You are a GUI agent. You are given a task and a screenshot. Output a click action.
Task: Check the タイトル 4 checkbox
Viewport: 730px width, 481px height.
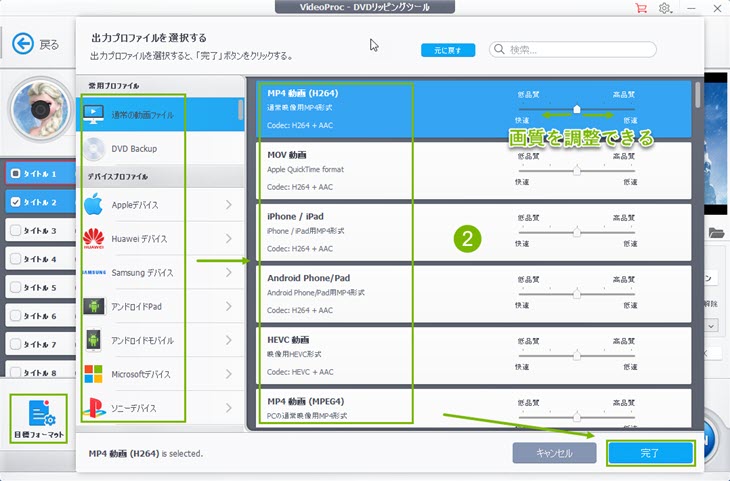15,258
